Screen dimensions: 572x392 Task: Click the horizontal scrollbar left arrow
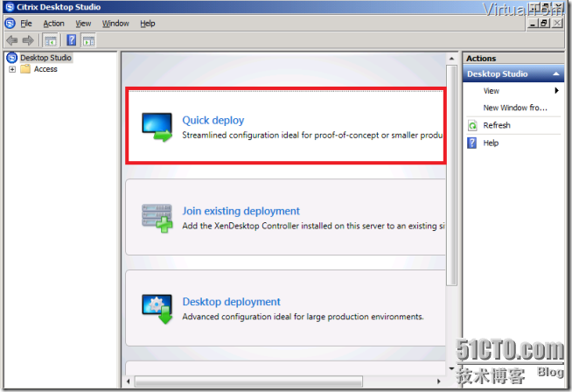click(128, 381)
